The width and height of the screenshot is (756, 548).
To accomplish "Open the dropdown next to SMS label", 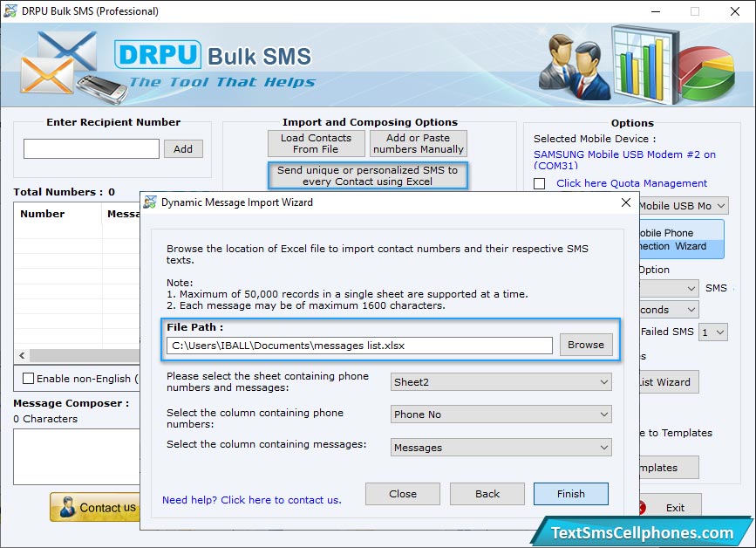I will pos(669,289).
